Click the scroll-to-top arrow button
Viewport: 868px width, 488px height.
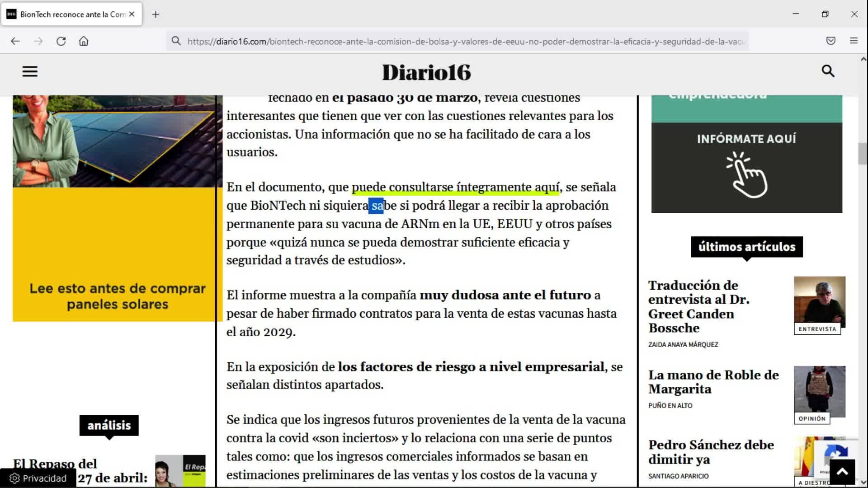point(842,472)
